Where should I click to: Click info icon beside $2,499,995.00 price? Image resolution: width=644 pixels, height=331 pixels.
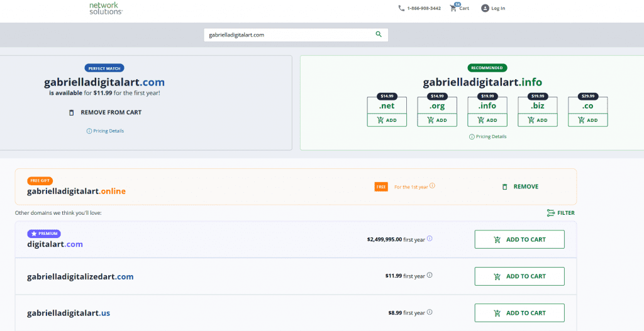coord(430,238)
